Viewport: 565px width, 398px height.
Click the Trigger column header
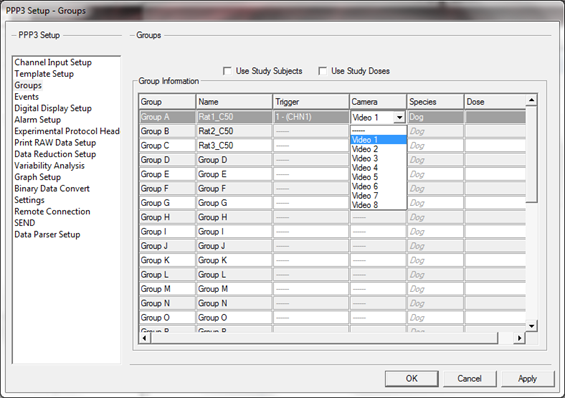click(311, 102)
